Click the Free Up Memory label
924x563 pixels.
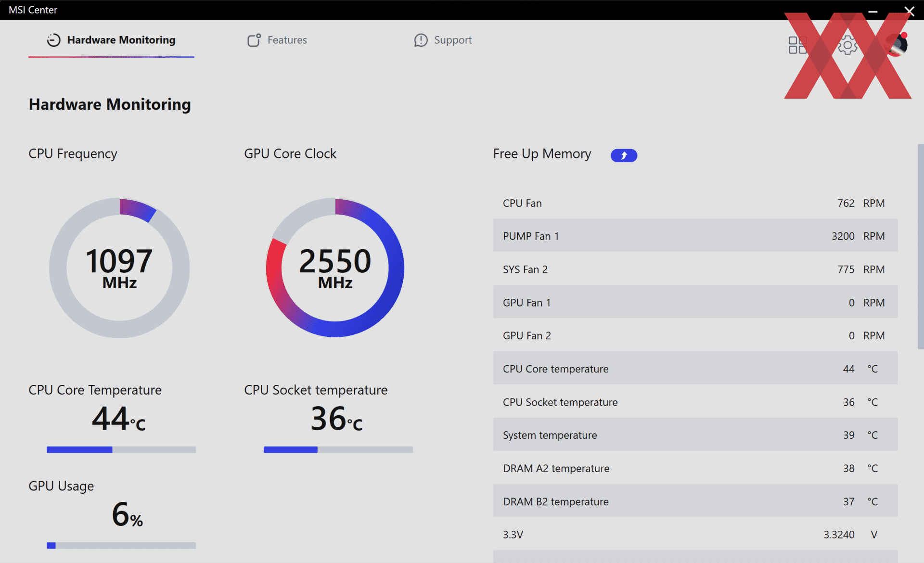[542, 154]
